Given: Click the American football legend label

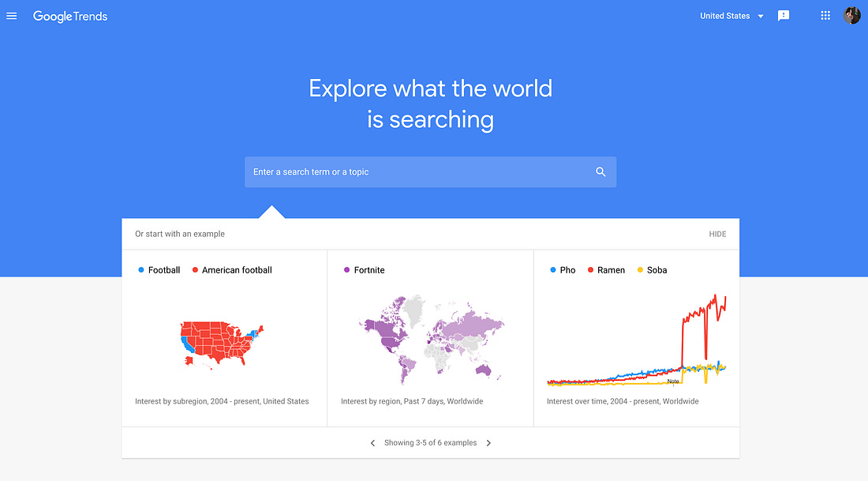Looking at the screenshot, I should pos(237,270).
